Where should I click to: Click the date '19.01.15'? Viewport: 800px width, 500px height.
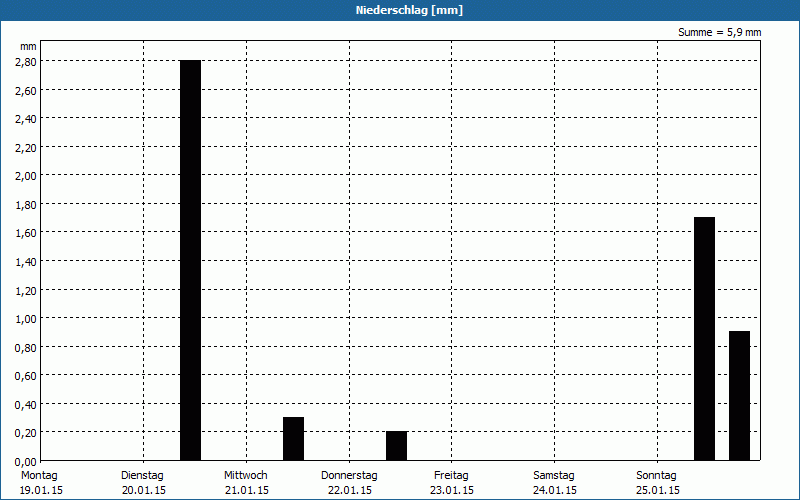(x=41, y=491)
